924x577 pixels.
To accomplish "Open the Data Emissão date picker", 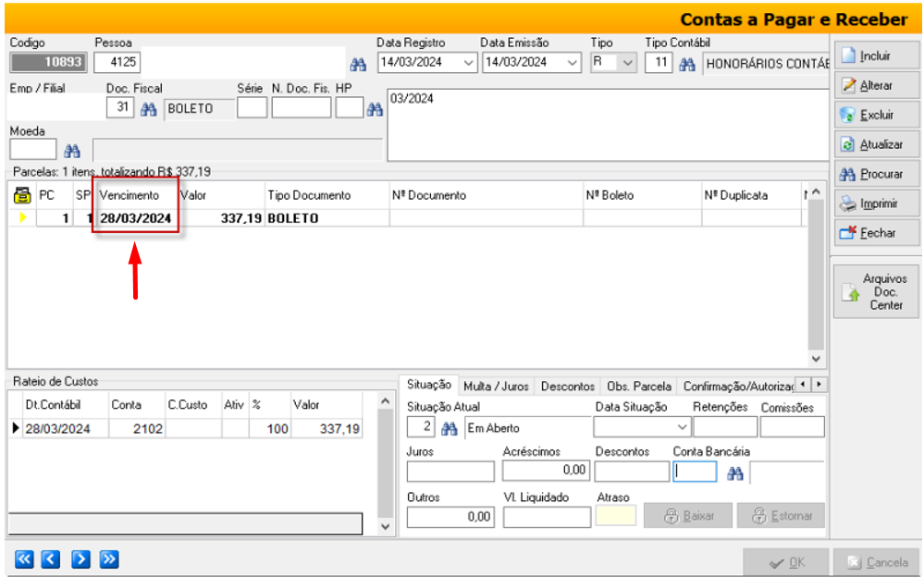I will 572,63.
